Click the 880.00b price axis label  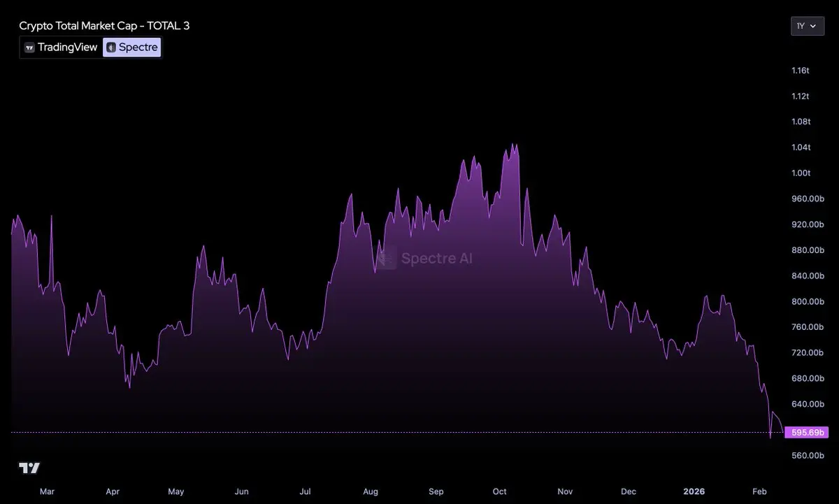tap(808, 250)
